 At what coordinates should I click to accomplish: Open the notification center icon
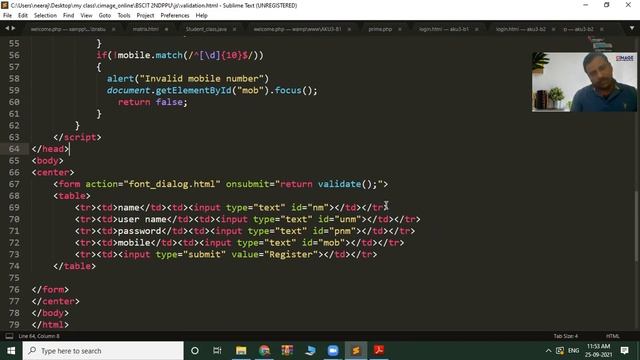624,351
